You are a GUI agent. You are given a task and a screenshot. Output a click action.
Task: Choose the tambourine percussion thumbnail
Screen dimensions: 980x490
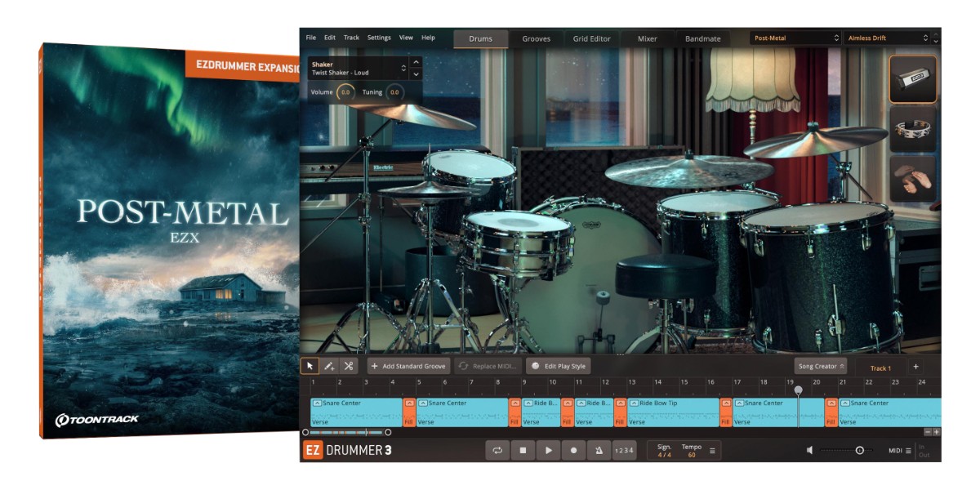(x=912, y=128)
